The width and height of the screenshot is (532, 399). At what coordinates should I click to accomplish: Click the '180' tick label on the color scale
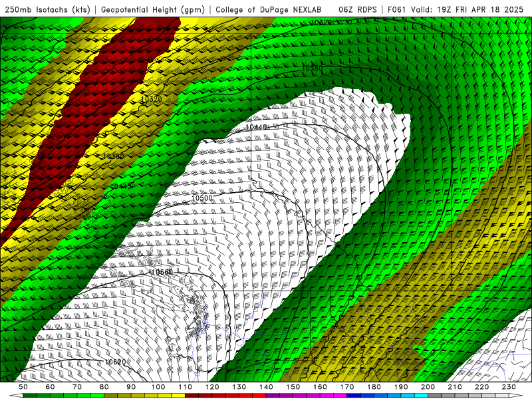click(x=374, y=387)
